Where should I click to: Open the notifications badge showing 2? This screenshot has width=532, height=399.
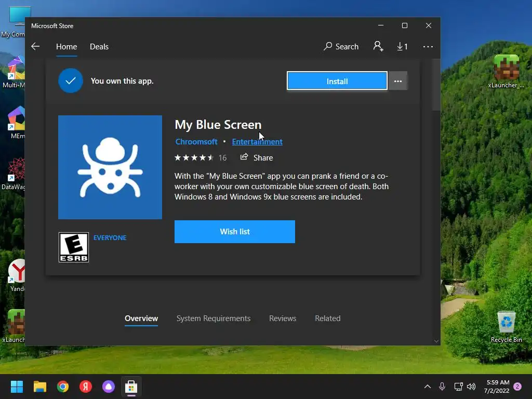517,387
